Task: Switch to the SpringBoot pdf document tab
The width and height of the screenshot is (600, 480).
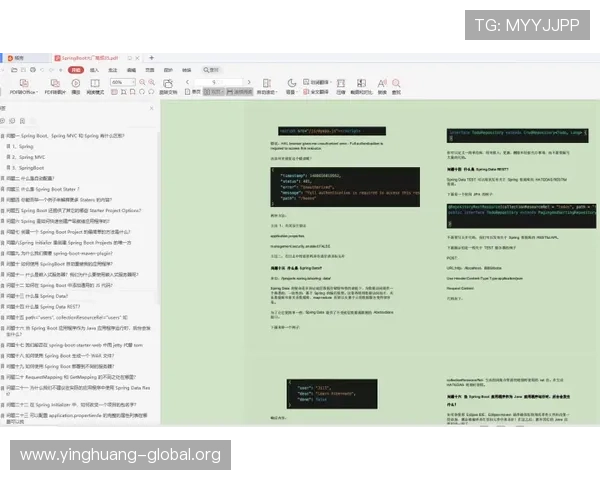Action: tap(90, 58)
